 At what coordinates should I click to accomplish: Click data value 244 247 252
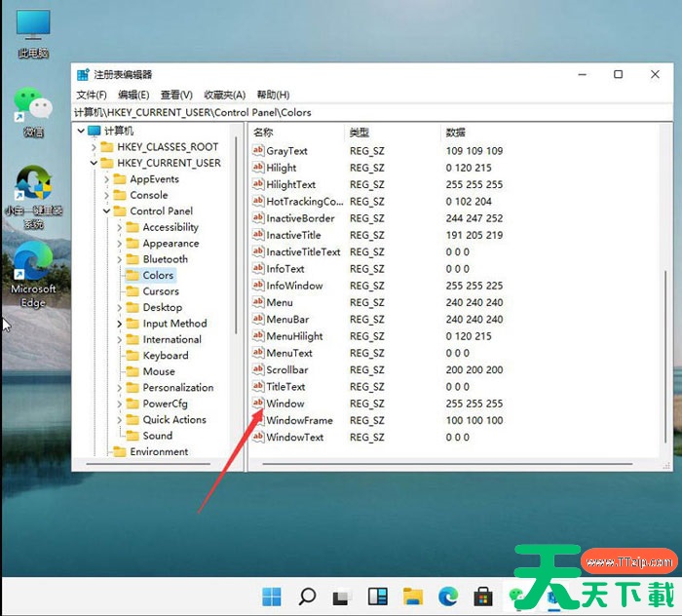click(474, 218)
